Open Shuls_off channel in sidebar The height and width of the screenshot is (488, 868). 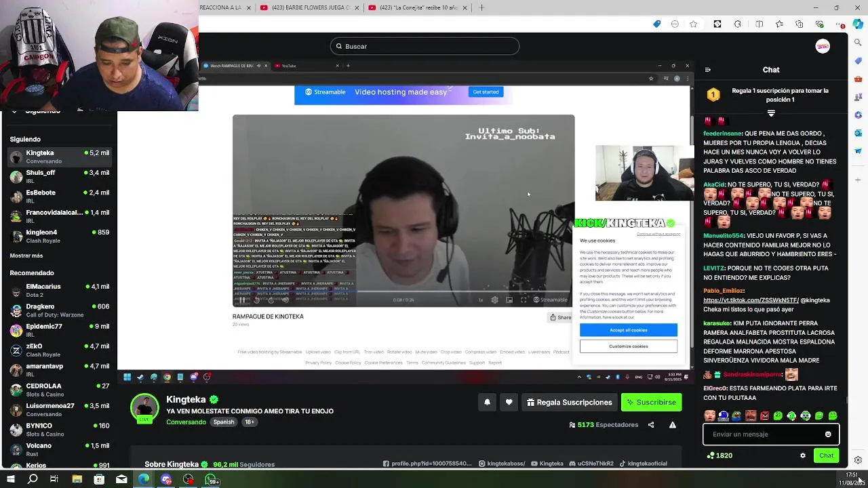[59, 176]
